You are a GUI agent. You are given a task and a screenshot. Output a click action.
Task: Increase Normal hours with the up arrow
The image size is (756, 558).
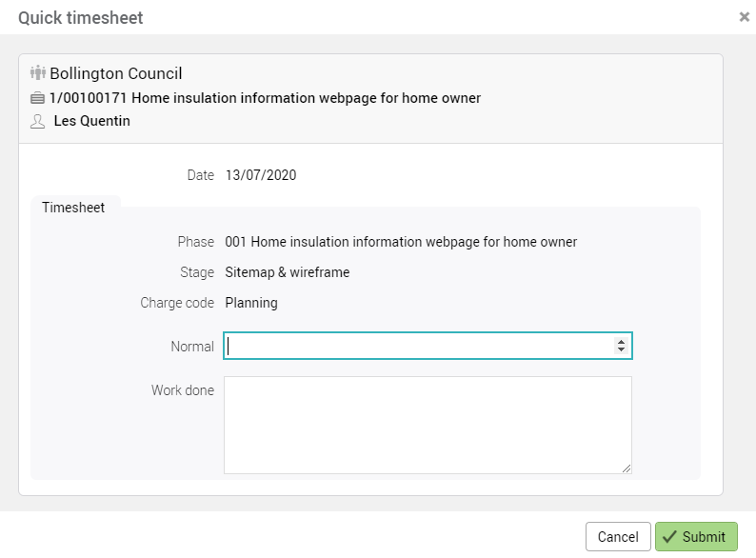(x=621, y=342)
